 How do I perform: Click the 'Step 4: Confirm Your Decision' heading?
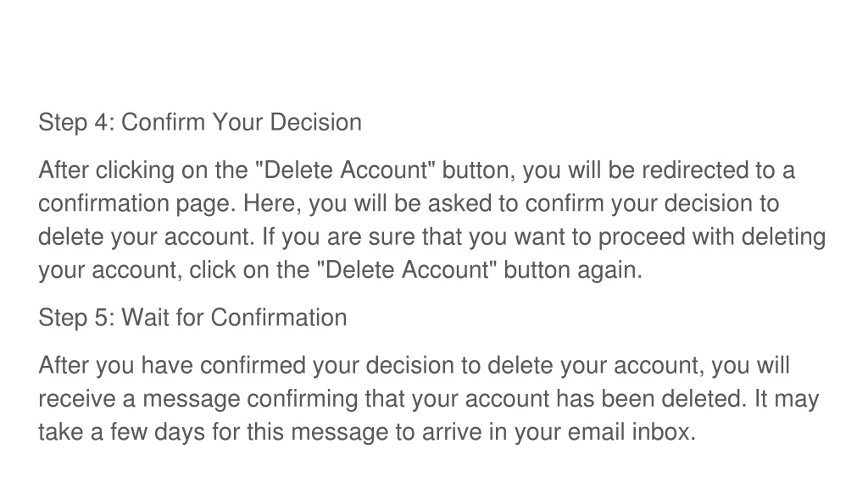(200, 122)
